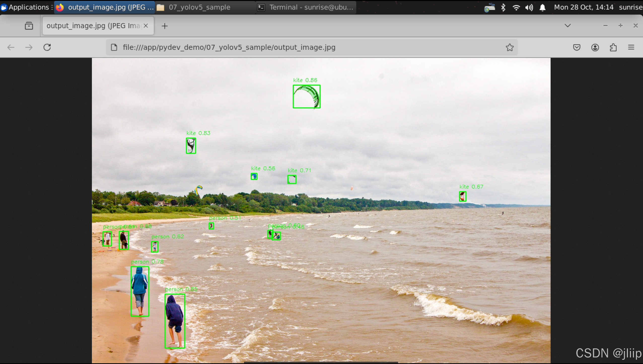This screenshot has width=643, height=364.
Task: Open the notification bell icon
Action: [543, 8]
